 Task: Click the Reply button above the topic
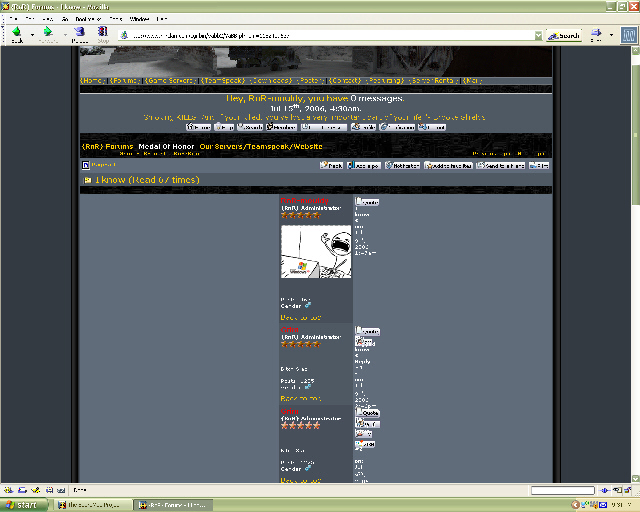point(331,165)
